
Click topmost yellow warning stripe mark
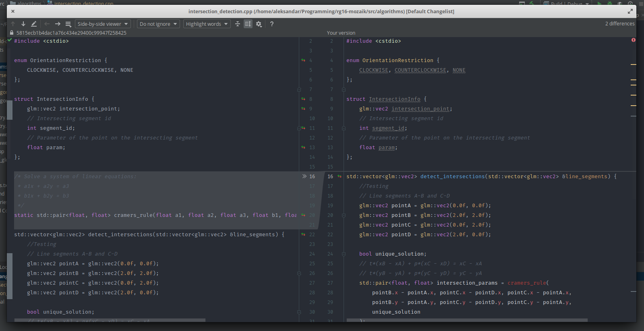[634, 65]
